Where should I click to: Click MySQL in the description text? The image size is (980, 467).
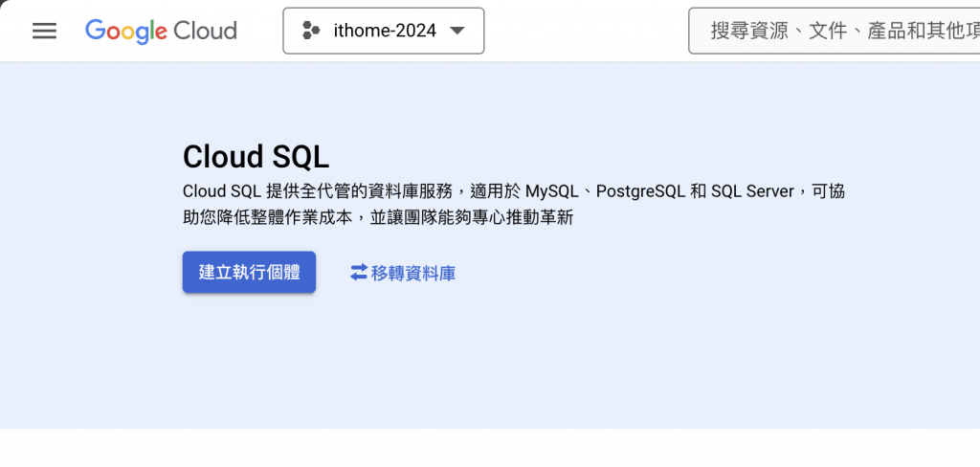550,191
